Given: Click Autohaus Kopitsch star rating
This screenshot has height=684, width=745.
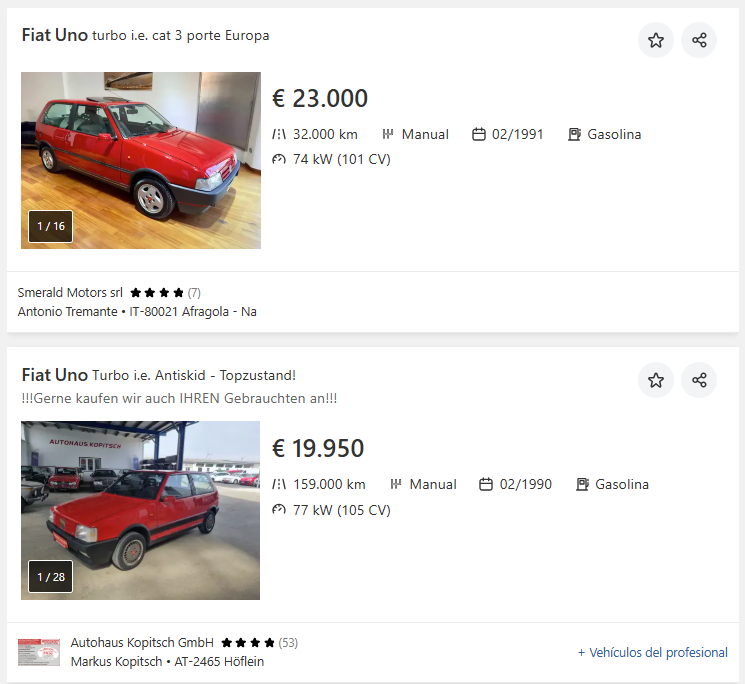Looking at the screenshot, I should 248,643.
